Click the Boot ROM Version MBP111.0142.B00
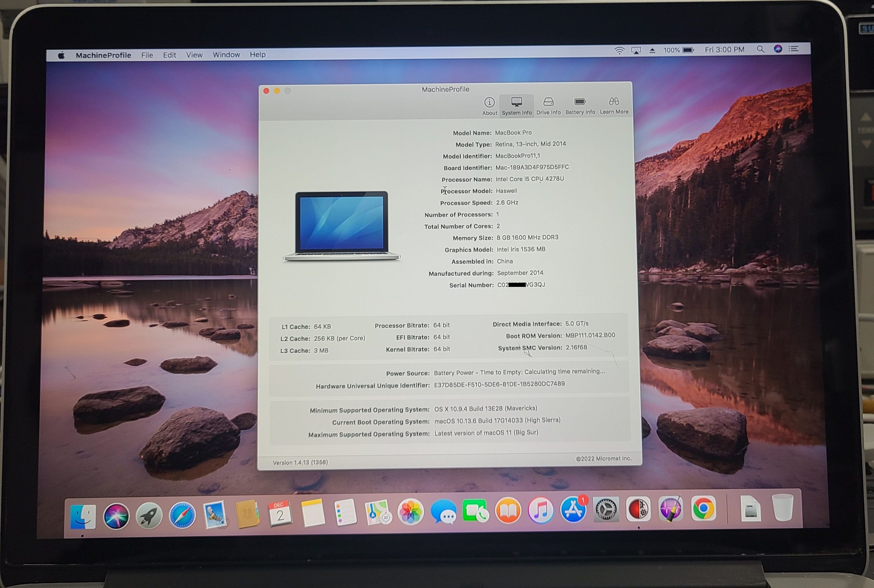Screen dimensions: 874x588 590,335
